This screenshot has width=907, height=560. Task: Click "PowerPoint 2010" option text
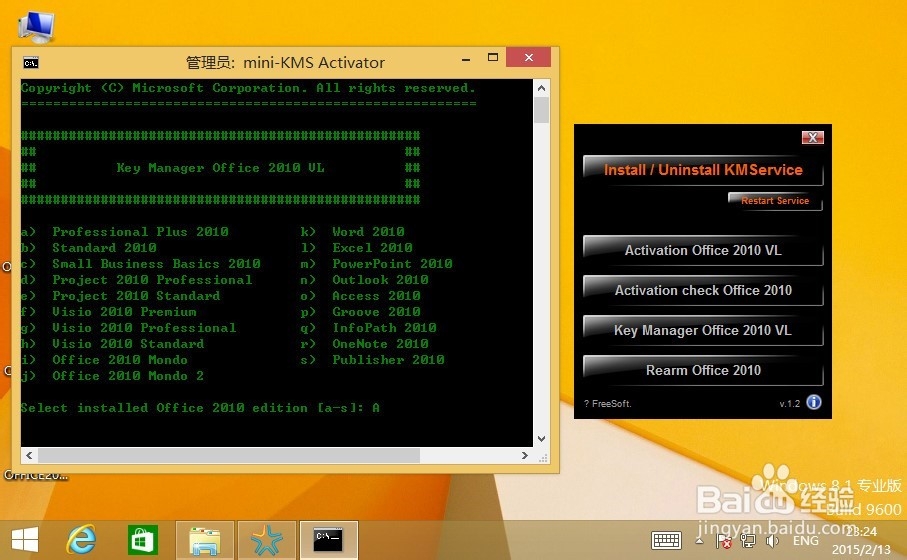pyautogui.click(x=392, y=264)
